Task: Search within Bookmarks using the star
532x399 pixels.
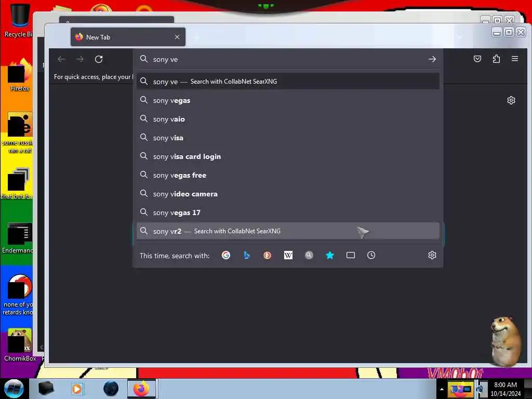Action: click(x=330, y=255)
